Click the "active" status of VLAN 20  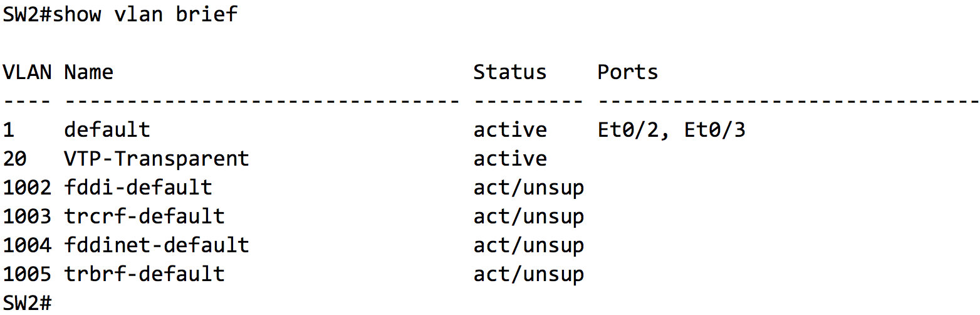(509, 159)
